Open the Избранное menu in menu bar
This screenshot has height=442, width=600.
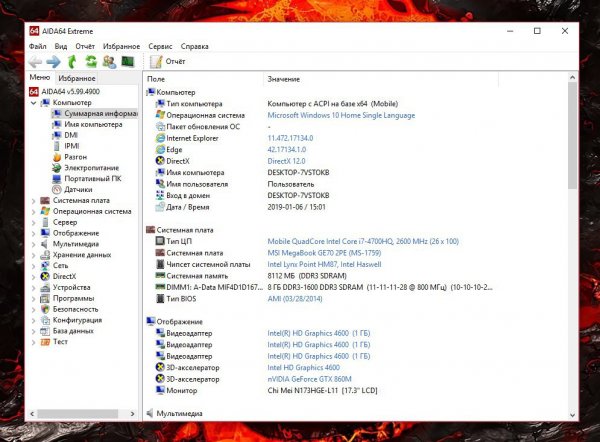click(121, 46)
